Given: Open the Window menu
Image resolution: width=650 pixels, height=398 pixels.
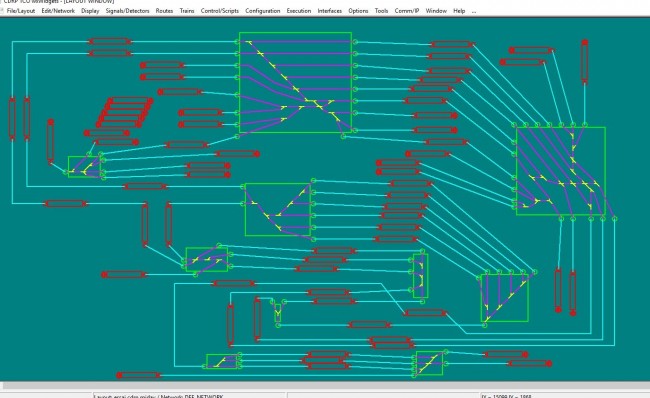Looking at the screenshot, I should (x=436, y=11).
